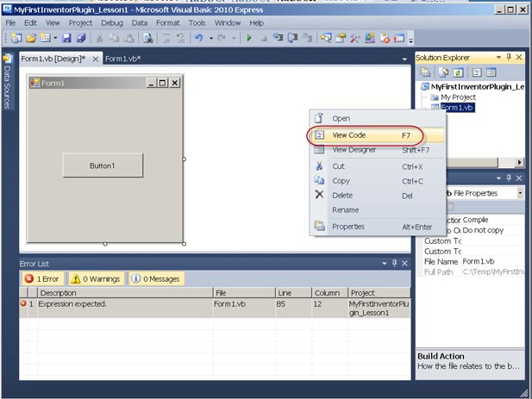Image resolution: width=532 pixels, height=399 pixels.
Task: Click the Step Over toolbar icon
Action: click(x=292, y=38)
